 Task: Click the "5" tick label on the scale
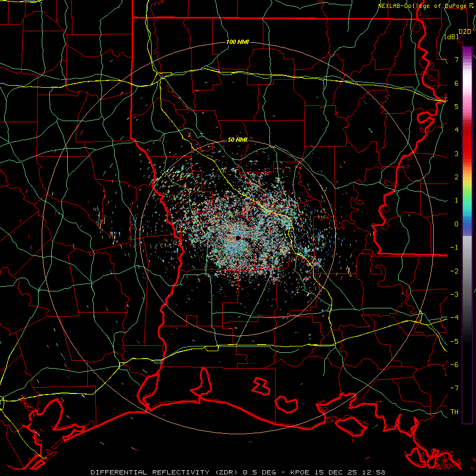[x=456, y=106]
